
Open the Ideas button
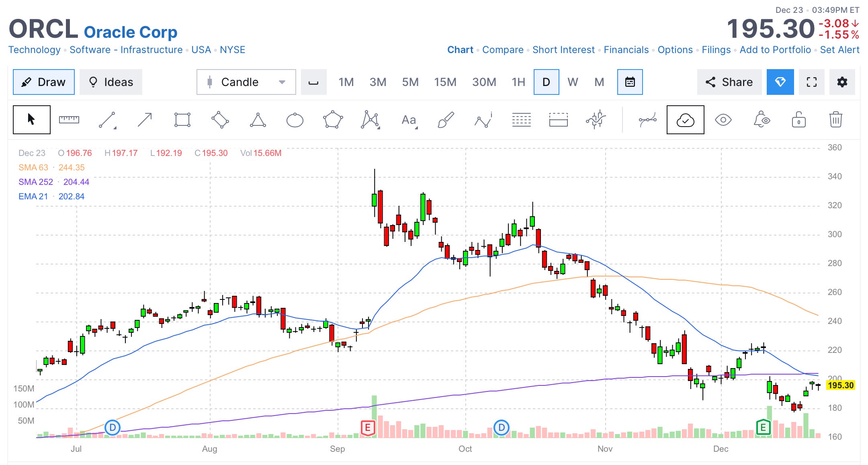click(x=111, y=82)
